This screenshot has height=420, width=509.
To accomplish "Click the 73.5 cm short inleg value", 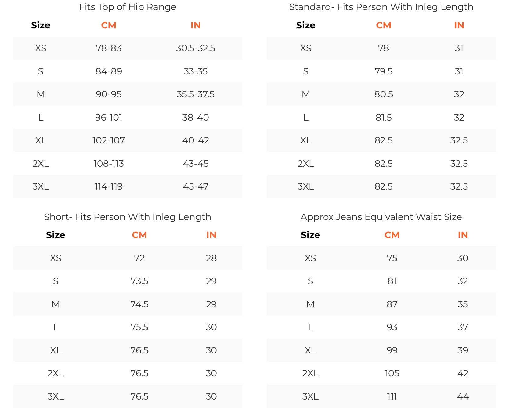I will coord(139,281).
